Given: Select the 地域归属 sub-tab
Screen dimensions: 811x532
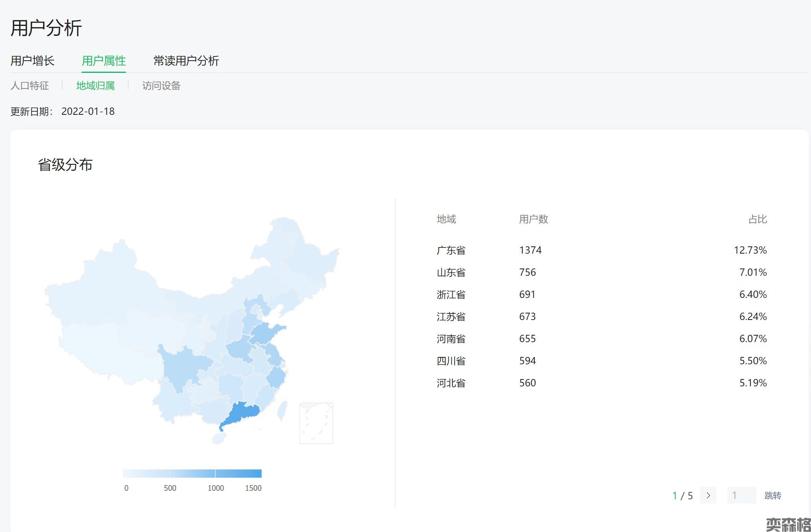Looking at the screenshot, I should point(95,85).
